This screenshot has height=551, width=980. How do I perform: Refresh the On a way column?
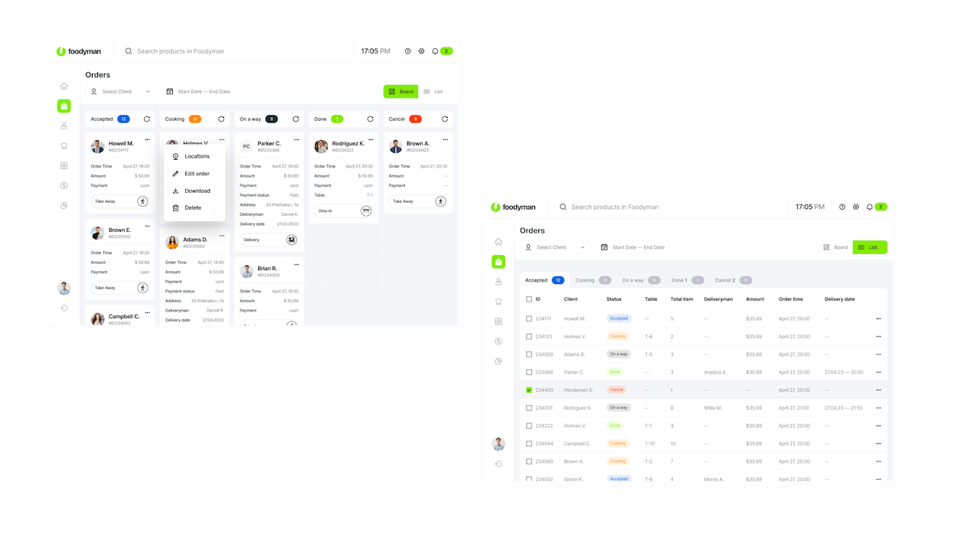296,119
